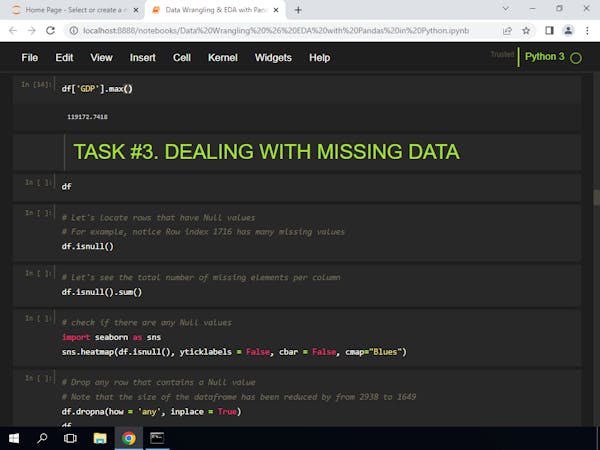Image resolution: width=600 pixels, height=450 pixels.
Task: Open the Insert menu
Action: (x=142, y=57)
